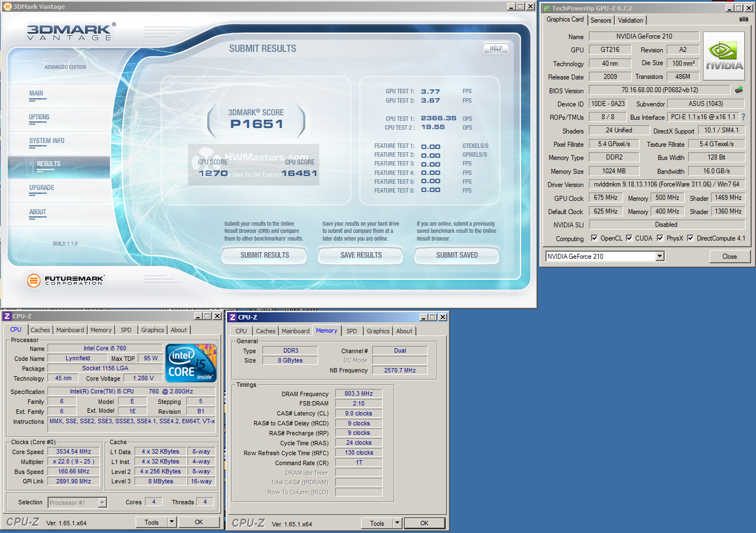
Task: Click the DRAM Frequency 803.3 MHz value
Action: pyautogui.click(x=358, y=393)
